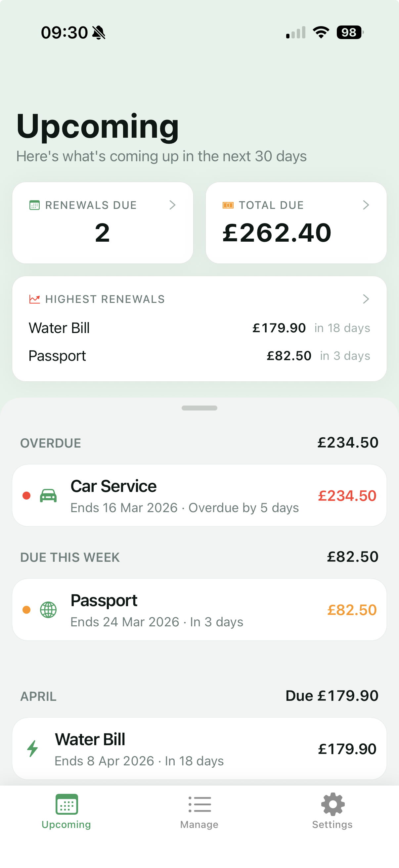The image size is (399, 868).
Task: Expand the Renewals Due card chevron
Action: 172,205
